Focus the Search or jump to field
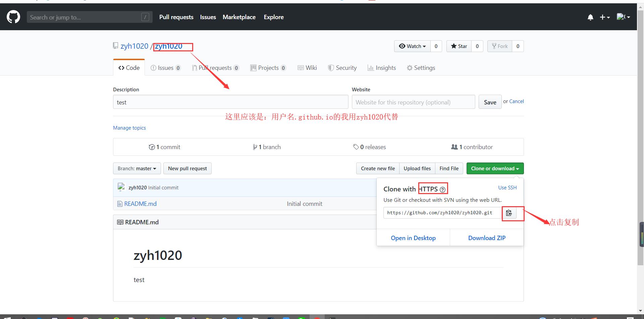The height and width of the screenshot is (319, 644). (90, 17)
